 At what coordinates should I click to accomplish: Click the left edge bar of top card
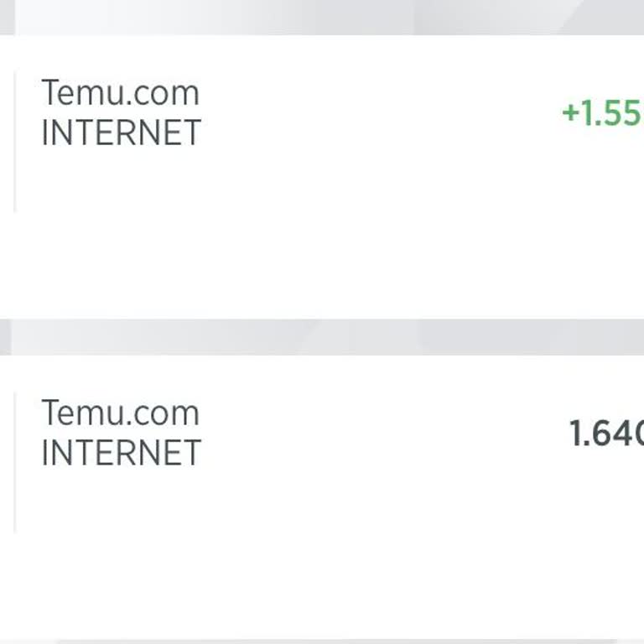pyautogui.click(x=14, y=141)
